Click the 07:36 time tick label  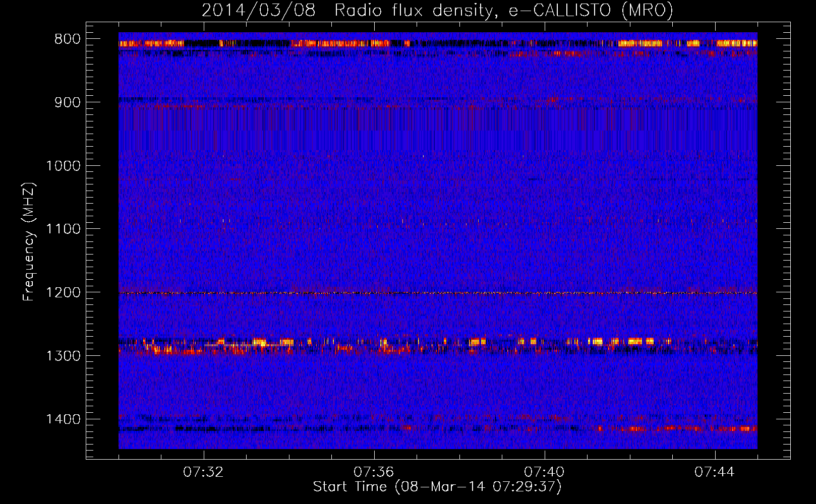(374, 472)
